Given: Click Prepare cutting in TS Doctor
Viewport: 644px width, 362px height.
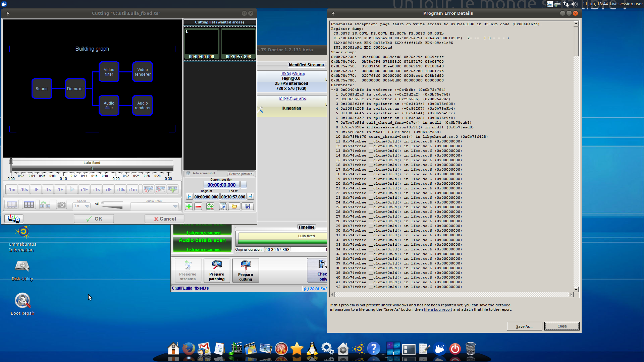Looking at the screenshot, I should [246, 270].
